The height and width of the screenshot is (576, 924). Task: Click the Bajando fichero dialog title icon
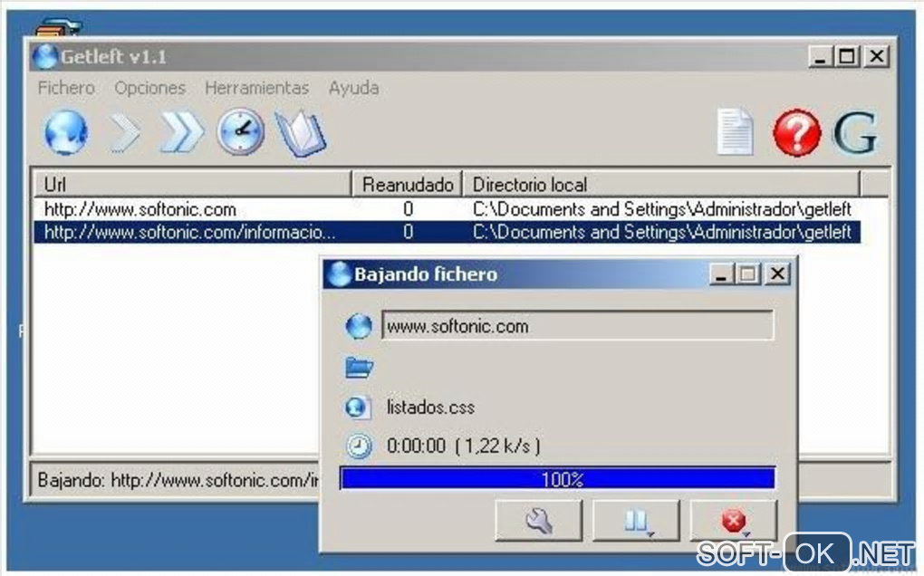(x=339, y=274)
